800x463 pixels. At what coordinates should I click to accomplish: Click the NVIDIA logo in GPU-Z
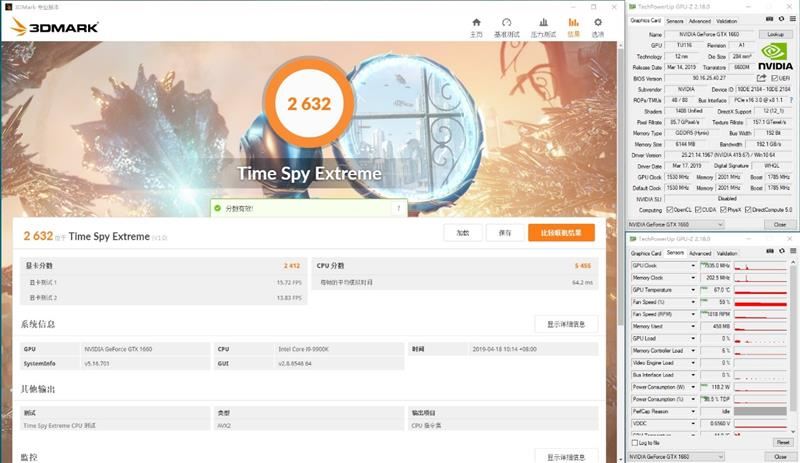click(x=774, y=56)
